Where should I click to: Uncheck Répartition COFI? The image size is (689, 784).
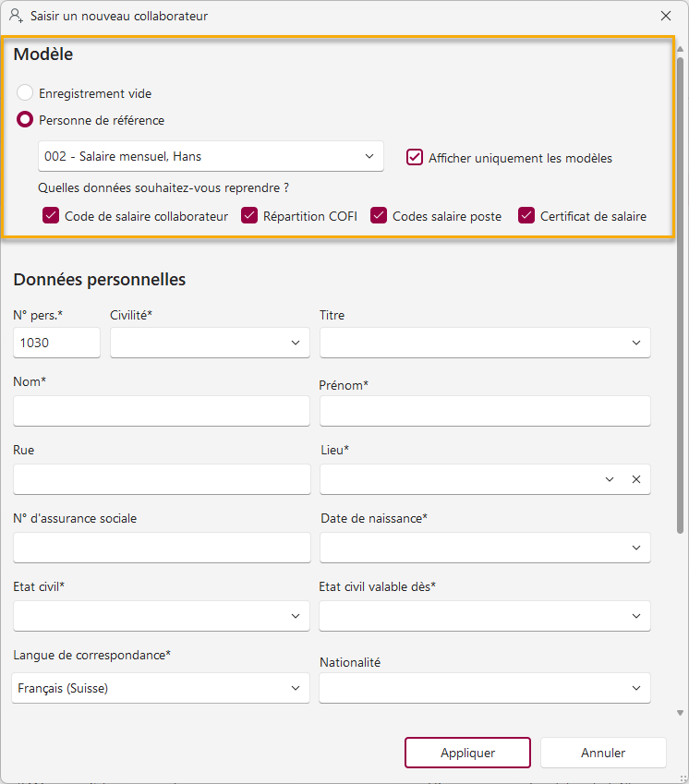pyautogui.click(x=249, y=216)
